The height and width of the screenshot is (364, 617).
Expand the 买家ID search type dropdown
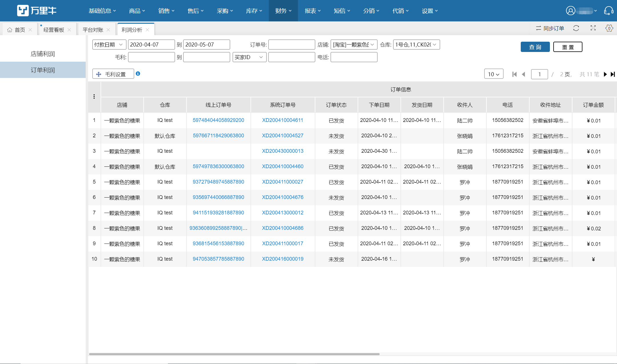click(x=249, y=57)
